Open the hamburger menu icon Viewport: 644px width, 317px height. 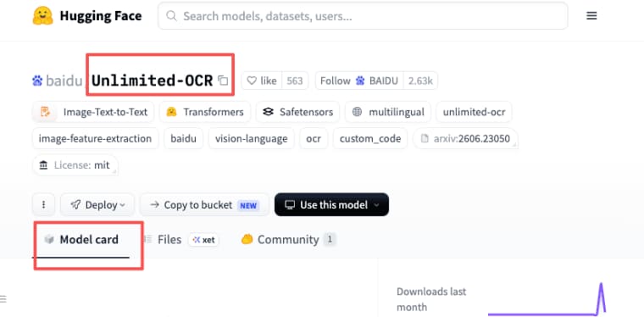[x=591, y=16]
